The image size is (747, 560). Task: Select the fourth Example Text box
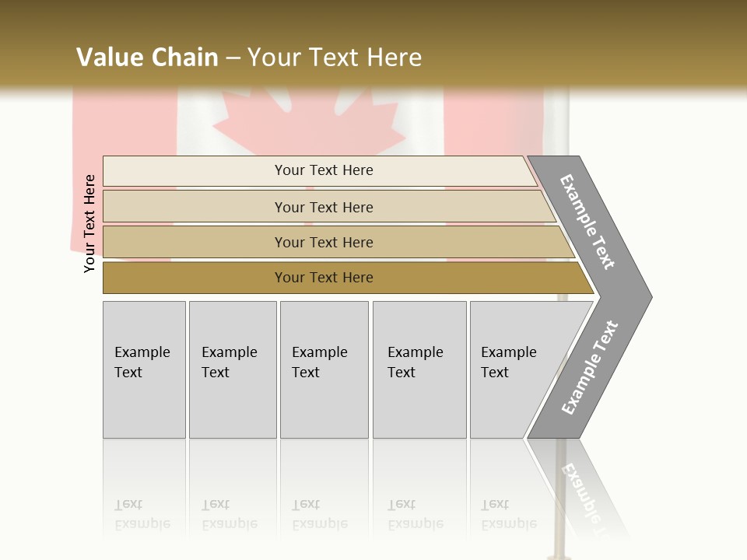click(419, 369)
